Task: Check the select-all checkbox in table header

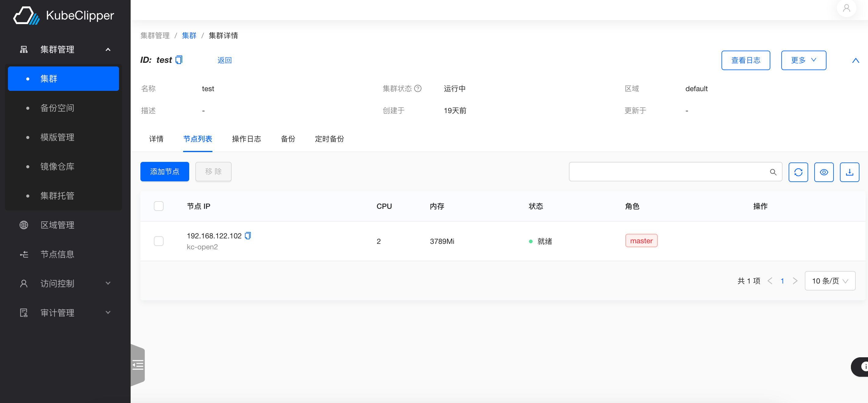Action: point(158,206)
